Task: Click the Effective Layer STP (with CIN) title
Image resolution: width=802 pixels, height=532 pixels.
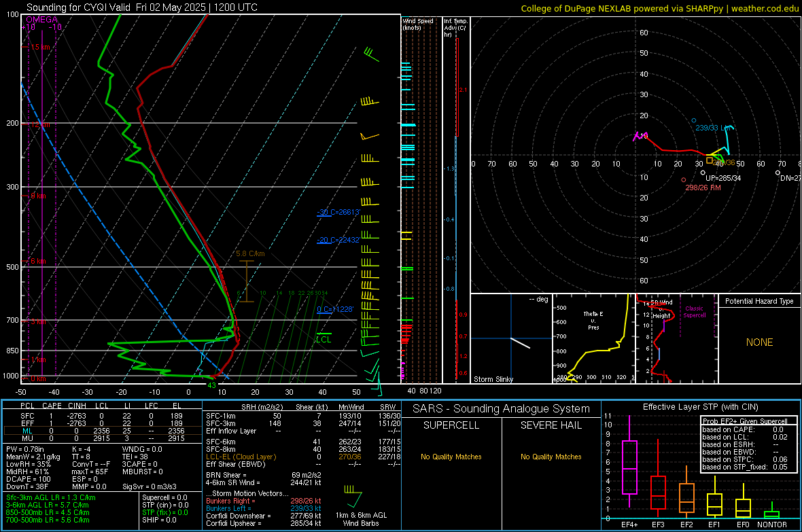Action: point(700,407)
